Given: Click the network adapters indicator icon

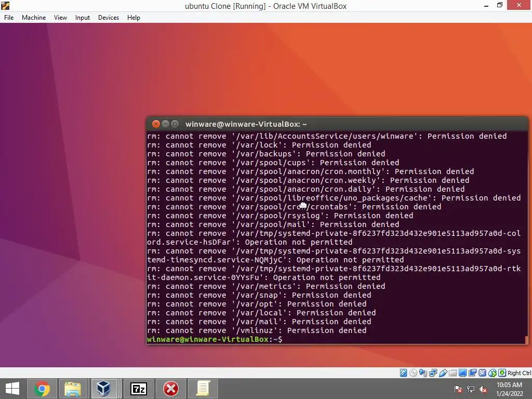Looking at the screenshot, I should [x=433, y=373].
